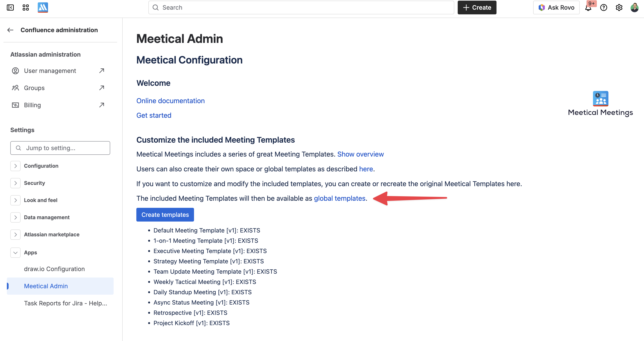Screen dimensions: 644x341
Task: Click 'Default Meeting Template [v1]: EXISTS' entry
Action: point(207,230)
